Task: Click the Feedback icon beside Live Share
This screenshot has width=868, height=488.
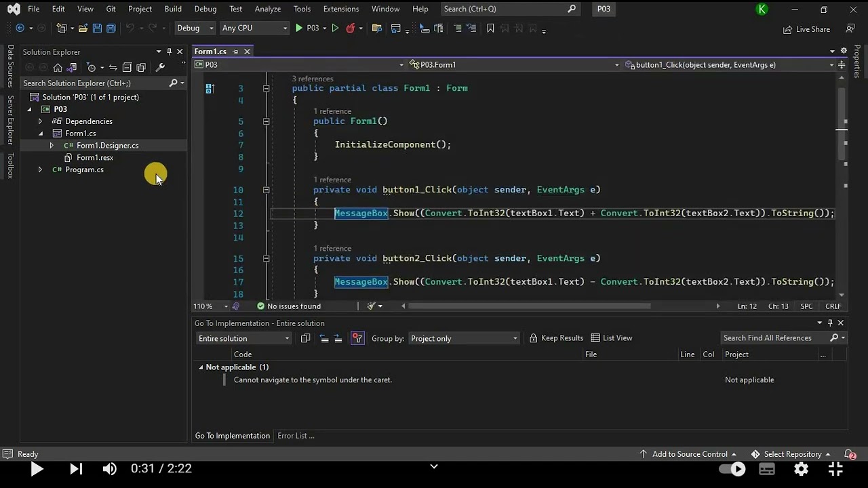Action: [x=850, y=28]
